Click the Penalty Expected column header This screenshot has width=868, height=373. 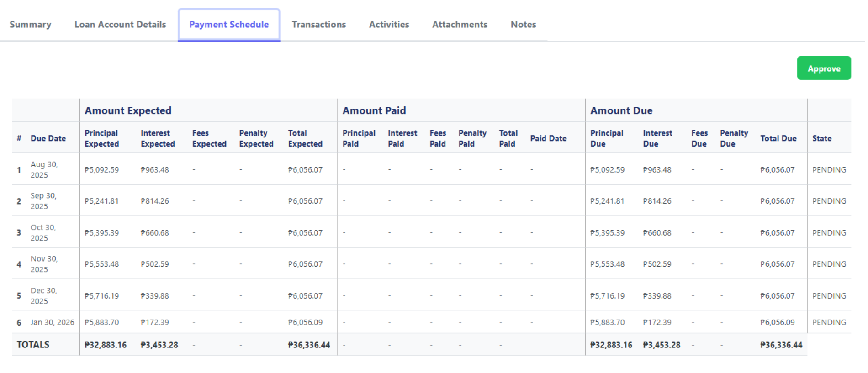point(256,138)
